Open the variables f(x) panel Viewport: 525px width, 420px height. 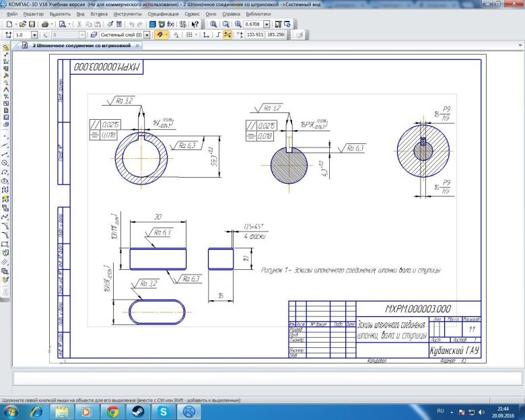click(x=171, y=24)
